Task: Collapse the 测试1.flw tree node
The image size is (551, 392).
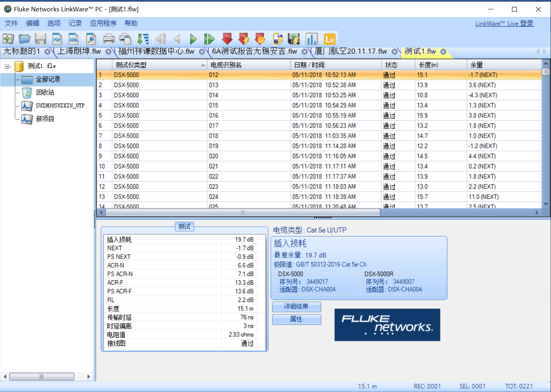Action: [x=7, y=66]
